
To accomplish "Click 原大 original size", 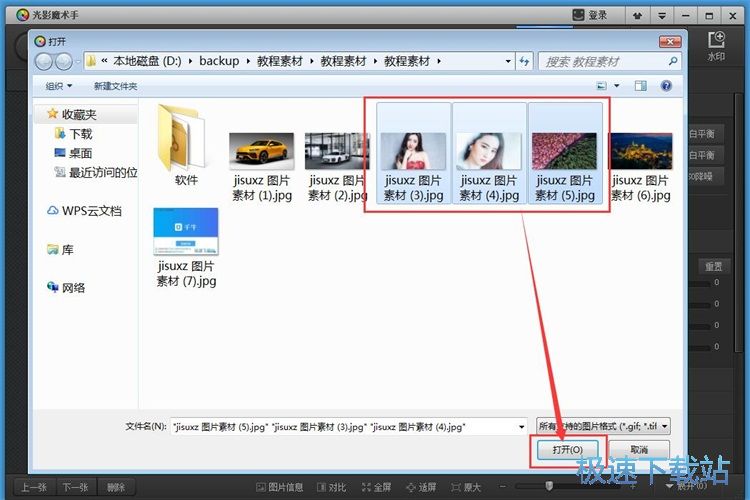I will 466,487.
